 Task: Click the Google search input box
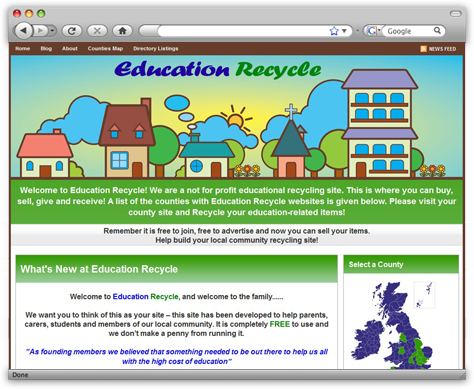(x=409, y=31)
